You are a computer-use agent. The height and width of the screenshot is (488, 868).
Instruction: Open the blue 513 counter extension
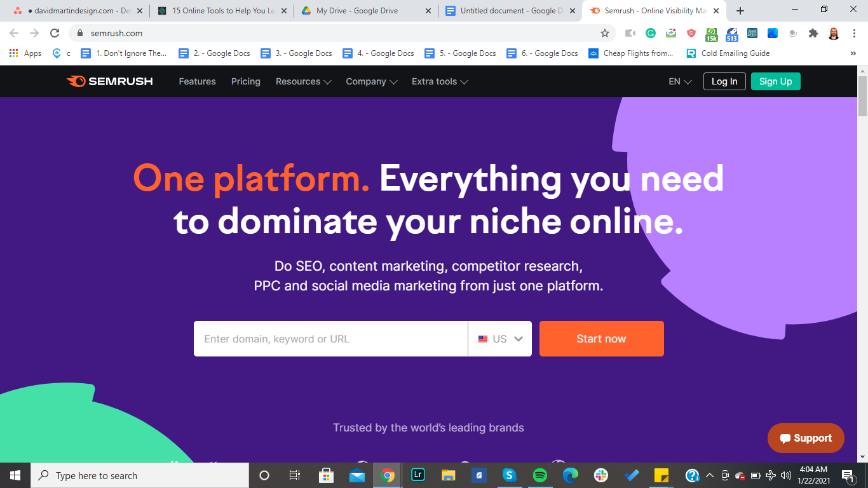coord(732,34)
